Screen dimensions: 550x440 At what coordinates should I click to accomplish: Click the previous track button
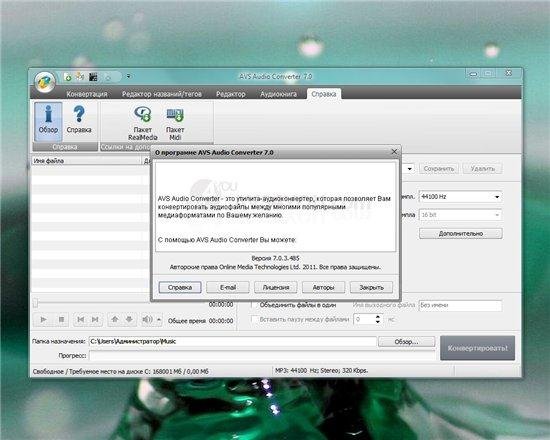[x=80, y=320]
